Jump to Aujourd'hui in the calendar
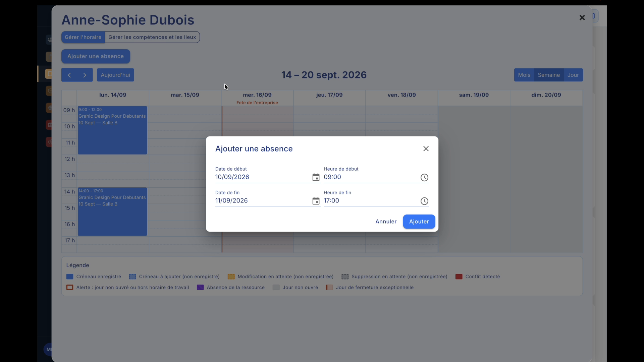The width and height of the screenshot is (644, 362). click(x=115, y=75)
